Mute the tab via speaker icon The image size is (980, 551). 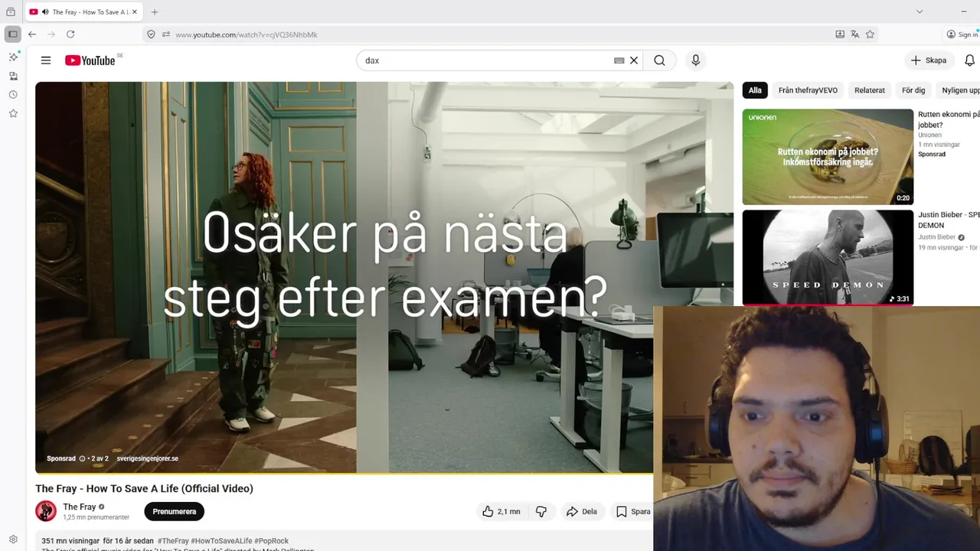tap(45, 12)
